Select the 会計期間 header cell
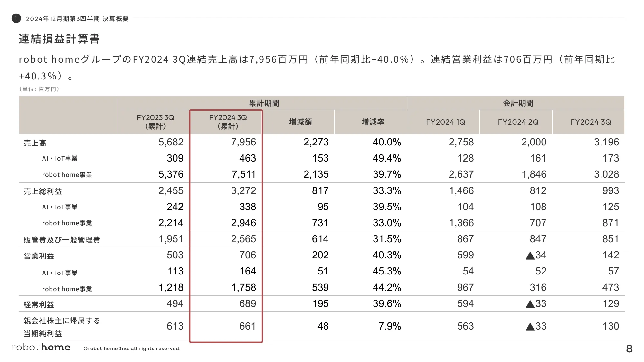Viewport: 644px width, 362px height. 518,103
